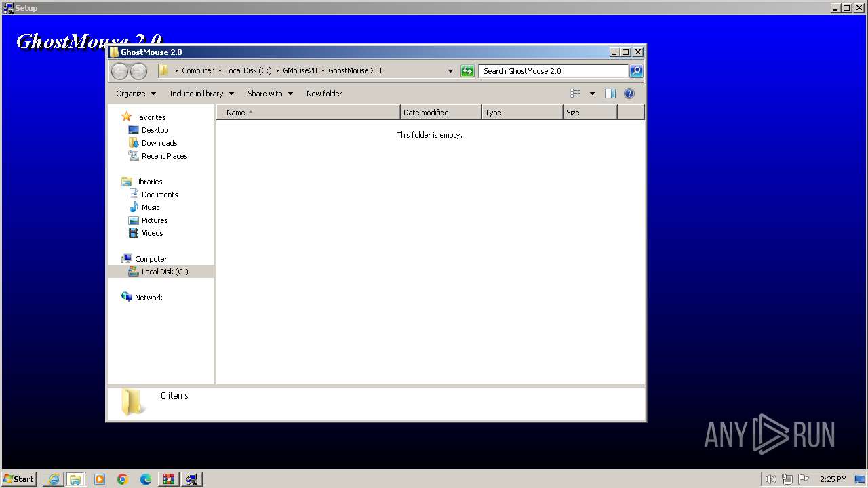
Task: Sort by the Name column header
Action: click(x=309, y=113)
